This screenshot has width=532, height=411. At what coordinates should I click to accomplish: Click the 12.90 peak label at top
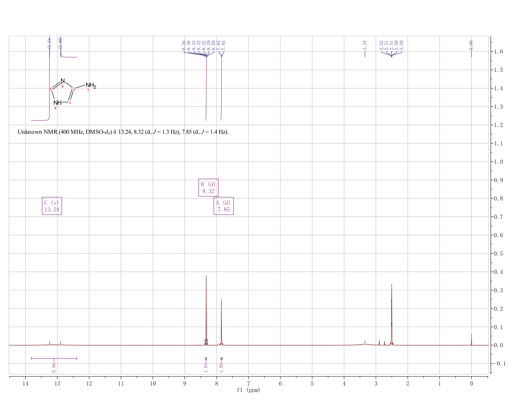coord(60,44)
